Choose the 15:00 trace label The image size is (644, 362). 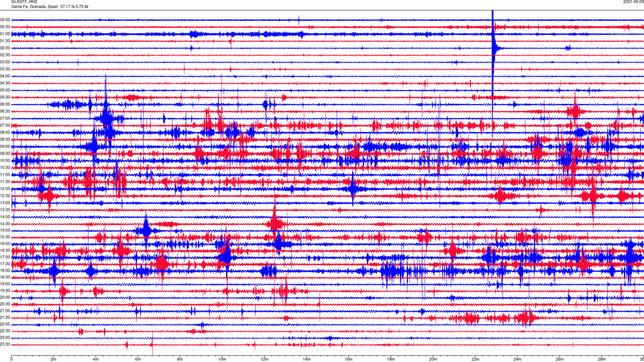click(5, 230)
